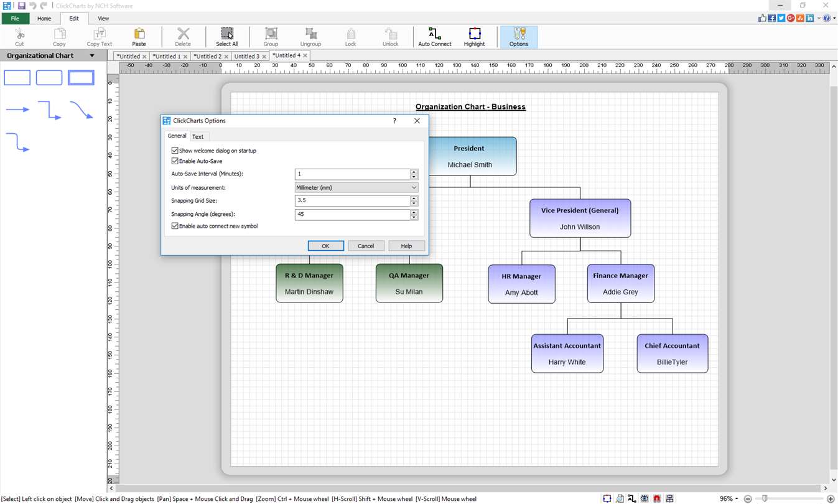Open the zoom percentage dropdown arrow
This screenshot has width=838, height=504.
pyautogui.click(x=737, y=498)
